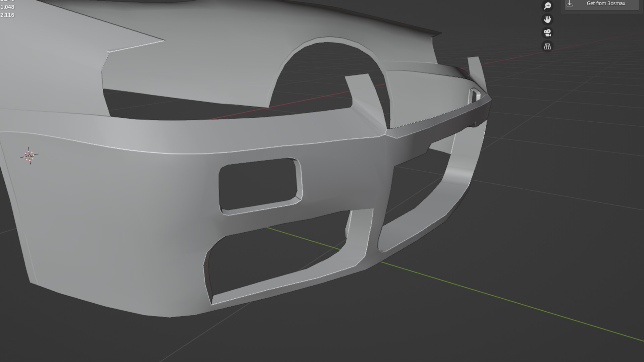Toggle the camera view icon
The image size is (644, 362).
click(x=547, y=33)
